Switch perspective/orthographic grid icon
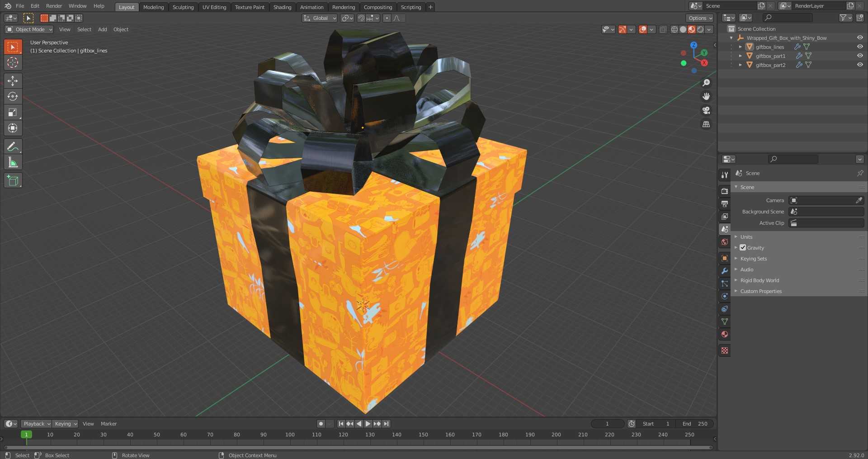This screenshot has width=868, height=459. pyautogui.click(x=706, y=124)
